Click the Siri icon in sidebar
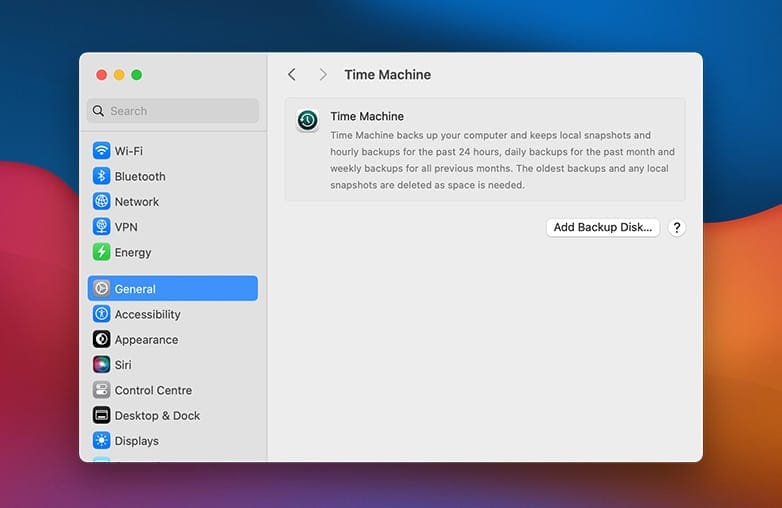 pyautogui.click(x=101, y=365)
